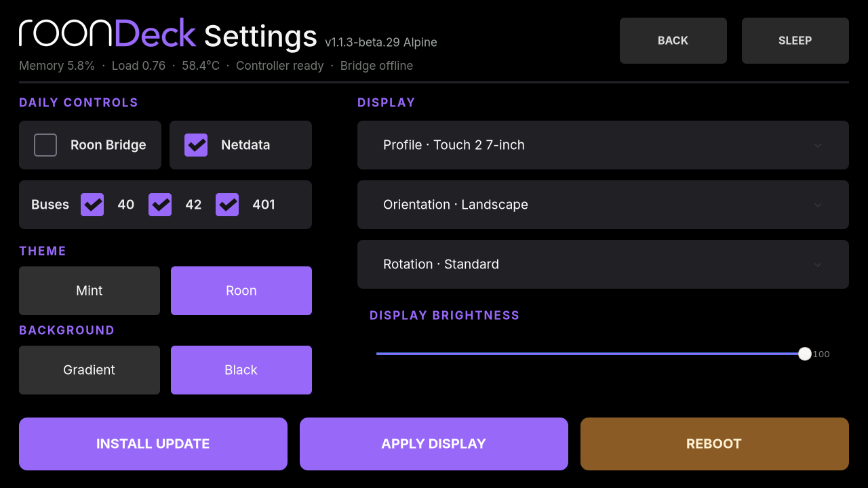Click the middle of the brightness slider track
Viewport: 868px width, 488px height.
click(591, 354)
